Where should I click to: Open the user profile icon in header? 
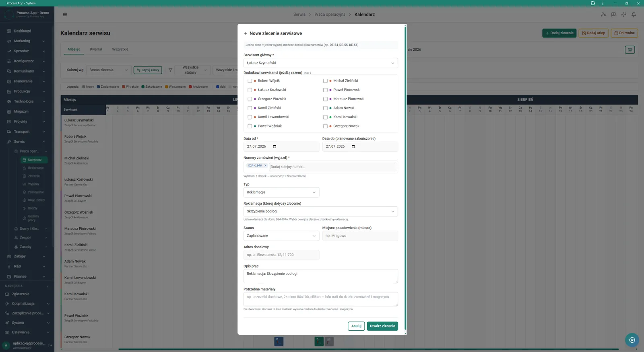[603, 14]
